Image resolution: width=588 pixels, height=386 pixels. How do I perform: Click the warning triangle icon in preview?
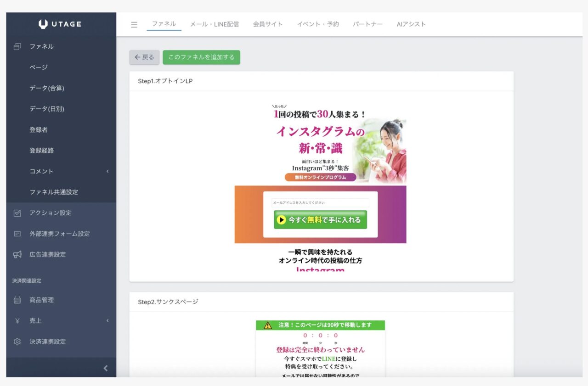[x=268, y=325]
